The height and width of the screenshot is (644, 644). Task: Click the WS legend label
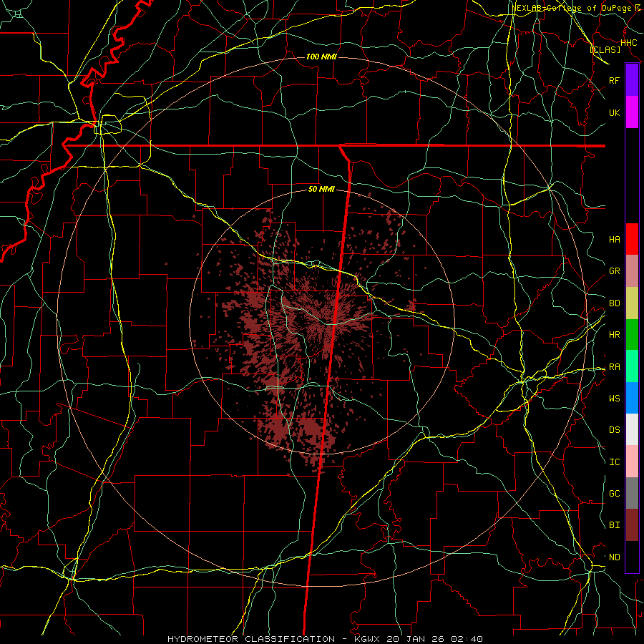click(x=614, y=399)
